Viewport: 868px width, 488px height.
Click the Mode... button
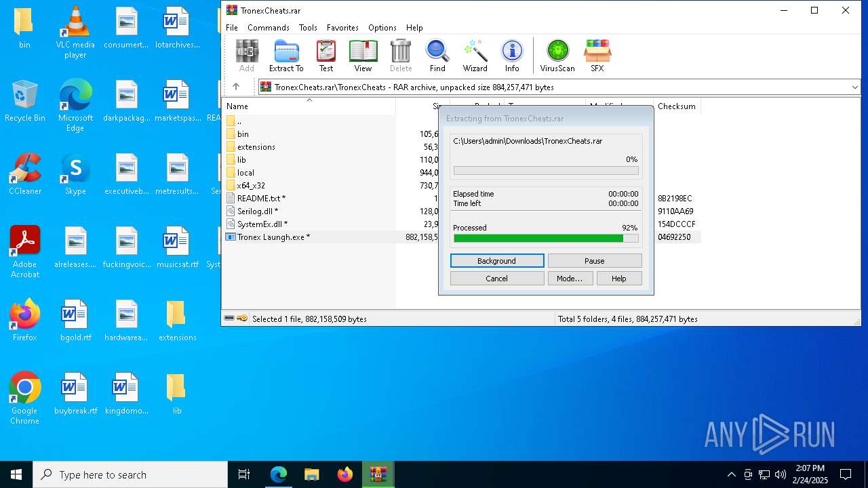[x=570, y=279]
